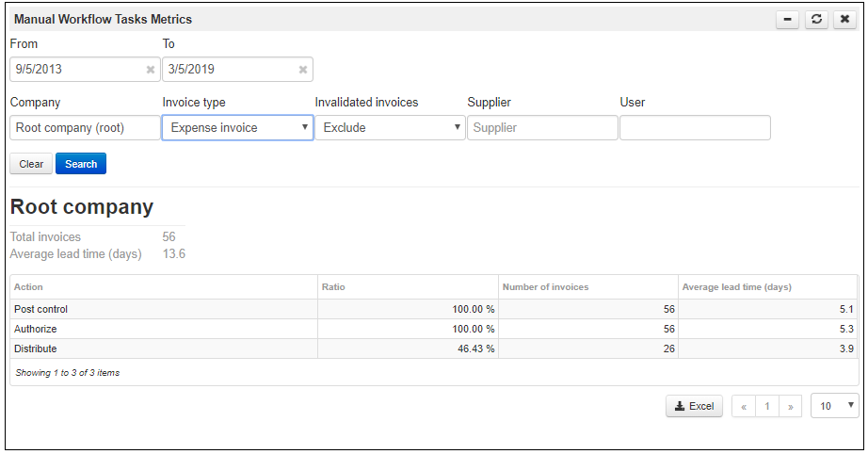
Task: Click the 26 invoices cell
Action: (x=588, y=349)
